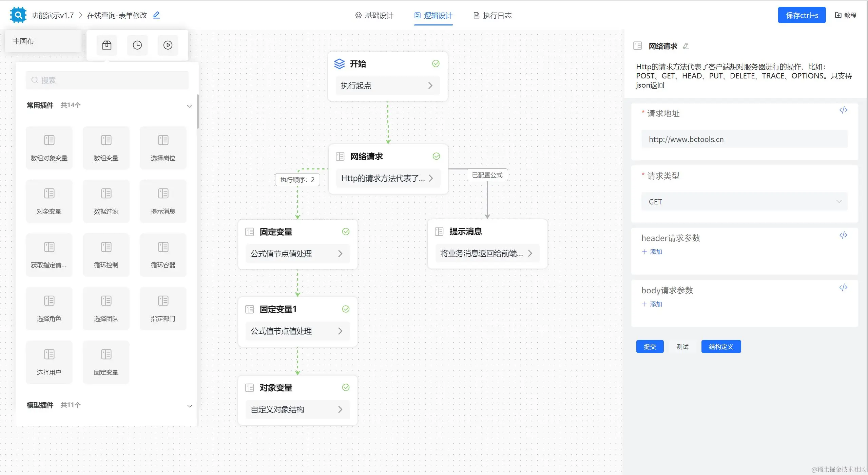Click green check status on 对象变量 node
The width and height of the screenshot is (868, 475).
(346, 388)
